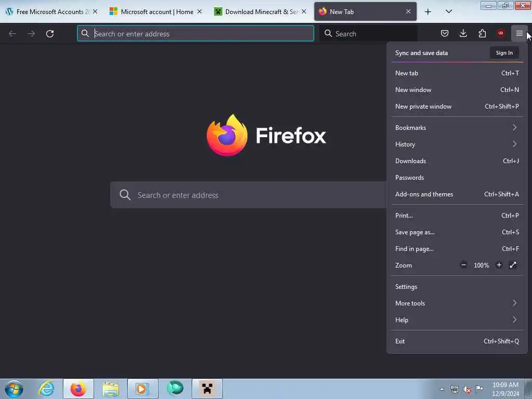Select New window menu item
Image resolution: width=532 pixels, height=399 pixels.
[x=457, y=89]
